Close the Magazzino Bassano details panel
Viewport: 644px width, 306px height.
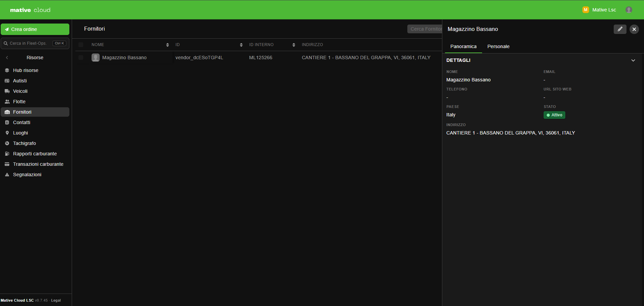[634, 29]
